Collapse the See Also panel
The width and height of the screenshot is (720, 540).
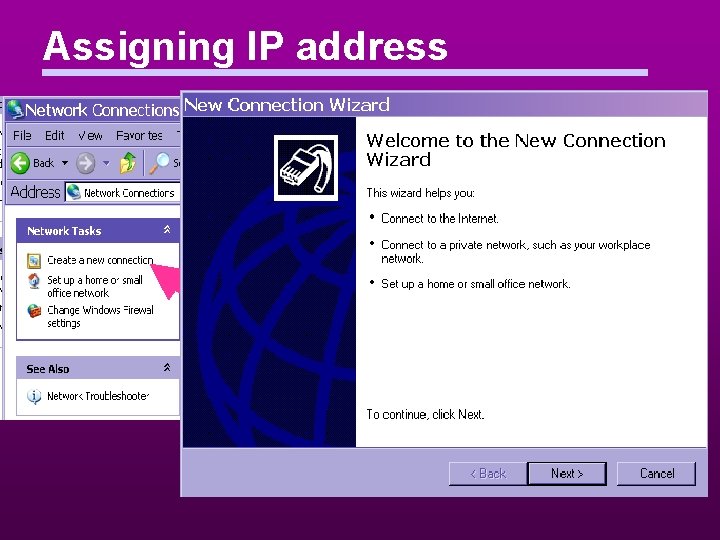pos(167,368)
